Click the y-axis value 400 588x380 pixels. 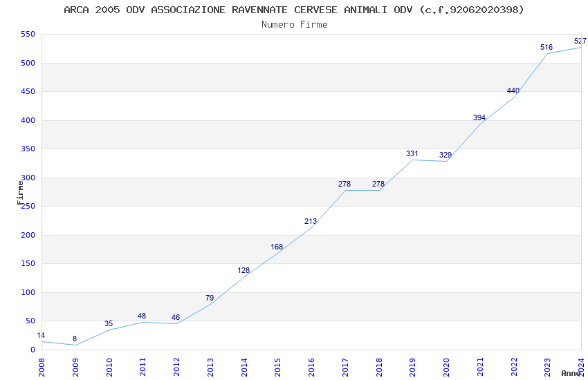click(28, 120)
